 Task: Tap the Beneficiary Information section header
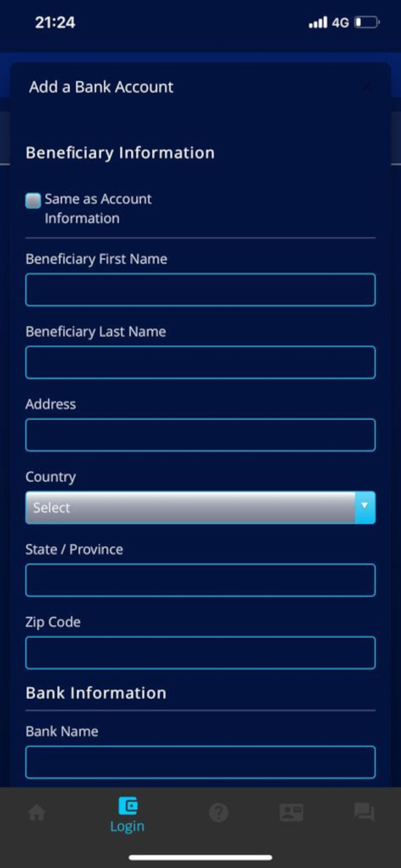click(x=120, y=153)
